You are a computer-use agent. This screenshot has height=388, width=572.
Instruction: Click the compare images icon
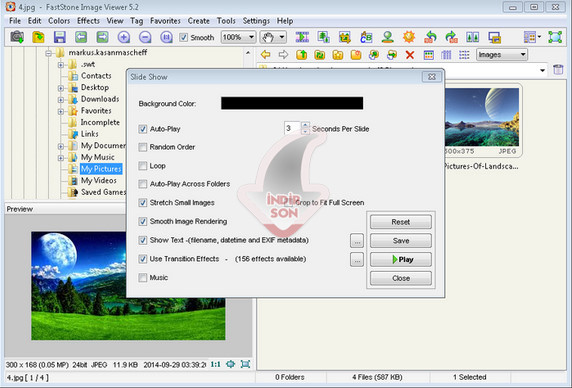point(473,37)
